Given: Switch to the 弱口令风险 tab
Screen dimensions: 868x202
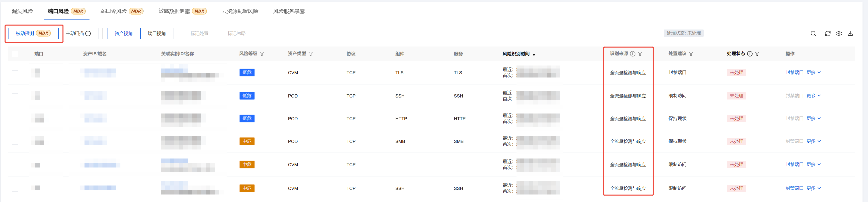Looking at the screenshot, I should click(x=114, y=11).
